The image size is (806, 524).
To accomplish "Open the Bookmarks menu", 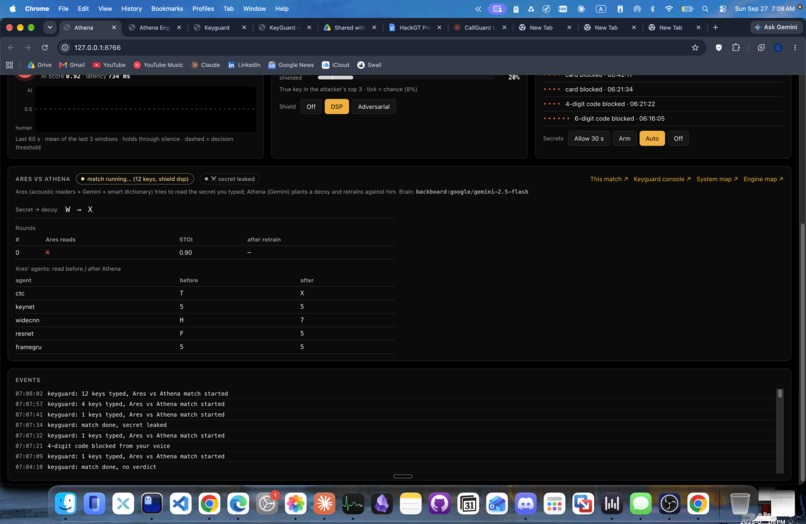I will (167, 9).
